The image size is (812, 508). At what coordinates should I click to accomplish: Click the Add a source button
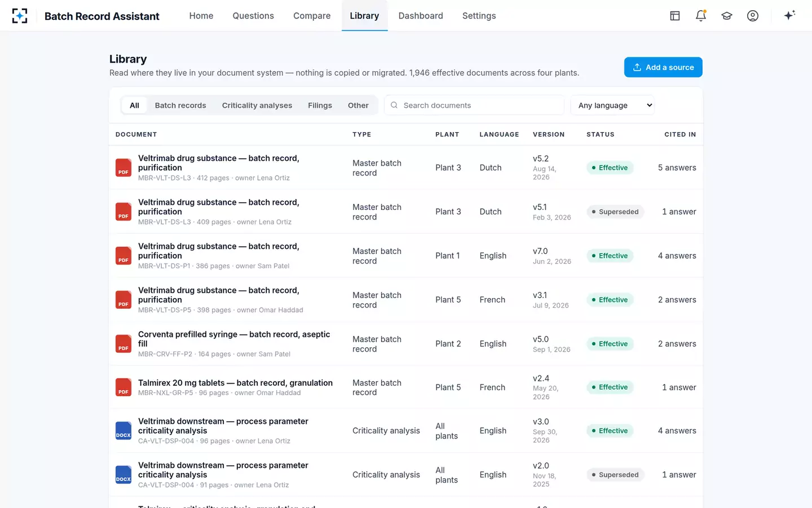[x=663, y=67]
